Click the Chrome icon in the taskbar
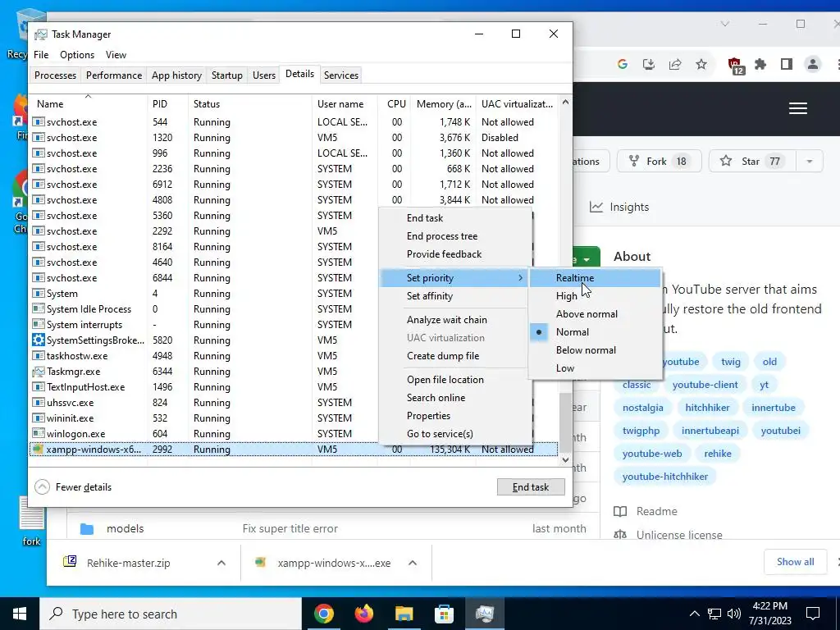This screenshot has width=840, height=630. coord(323,614)
